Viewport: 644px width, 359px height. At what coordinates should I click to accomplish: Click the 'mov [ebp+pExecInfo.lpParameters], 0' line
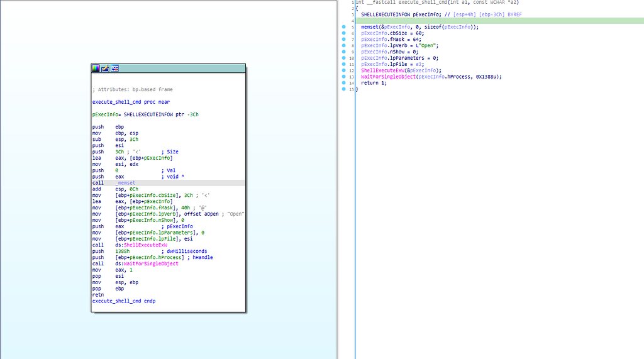148,233
